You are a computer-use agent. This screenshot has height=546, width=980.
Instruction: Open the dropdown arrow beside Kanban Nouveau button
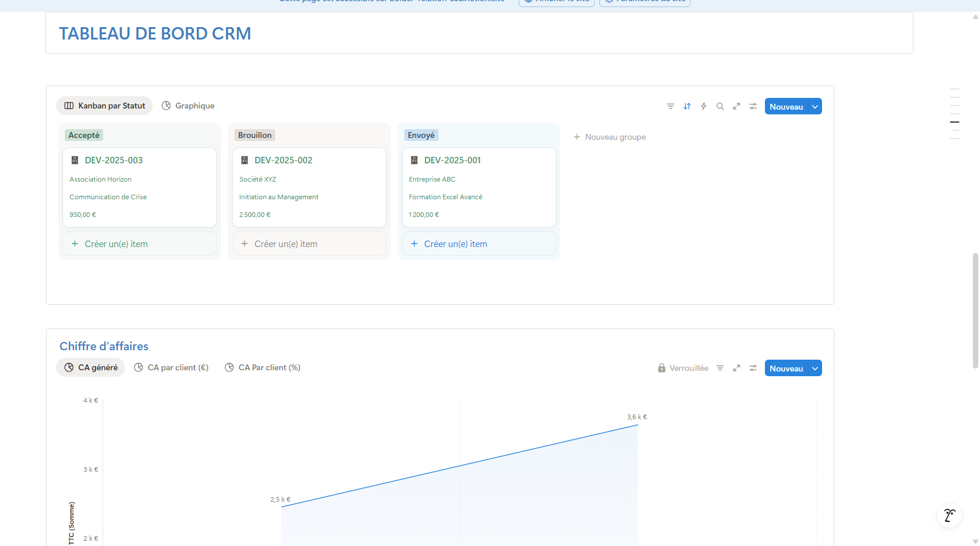(x=815, y=107)
